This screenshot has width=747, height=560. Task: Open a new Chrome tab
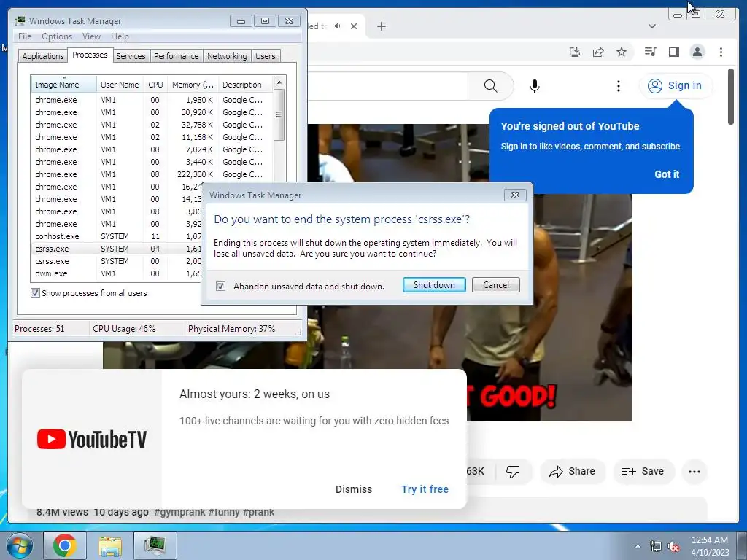pyautogui.click(x=381, y=26)
